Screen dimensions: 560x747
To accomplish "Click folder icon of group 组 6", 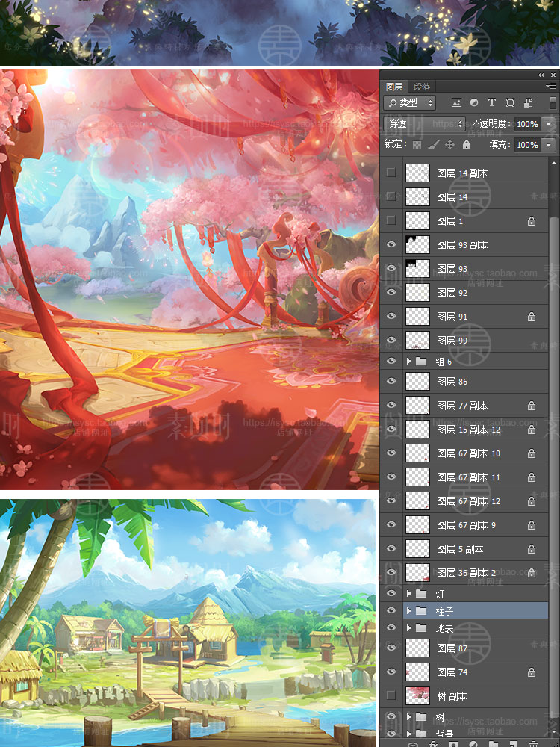I will point(421,361).
